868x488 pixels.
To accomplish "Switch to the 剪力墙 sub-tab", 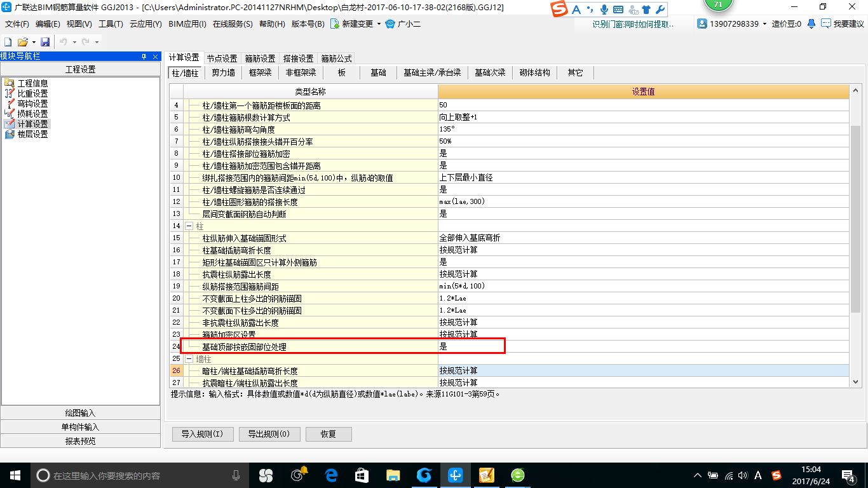I will tap(223, 72).
